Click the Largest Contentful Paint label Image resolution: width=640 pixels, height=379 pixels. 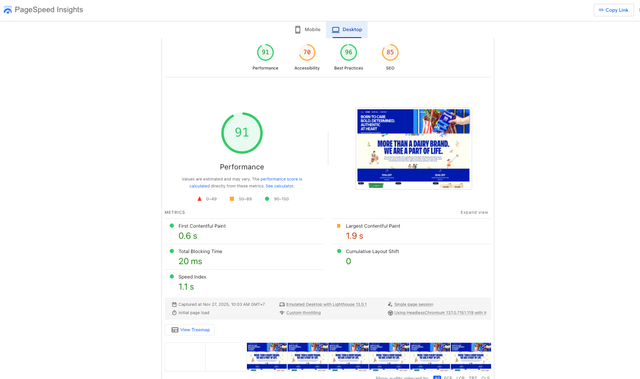pos(373,226)
